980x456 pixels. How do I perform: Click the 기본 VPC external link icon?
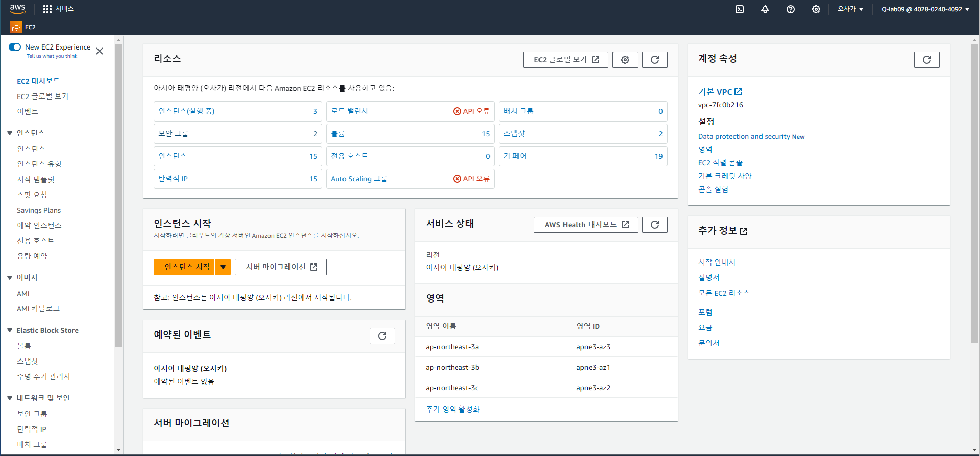pyautogui.click(x=738, y=92)
